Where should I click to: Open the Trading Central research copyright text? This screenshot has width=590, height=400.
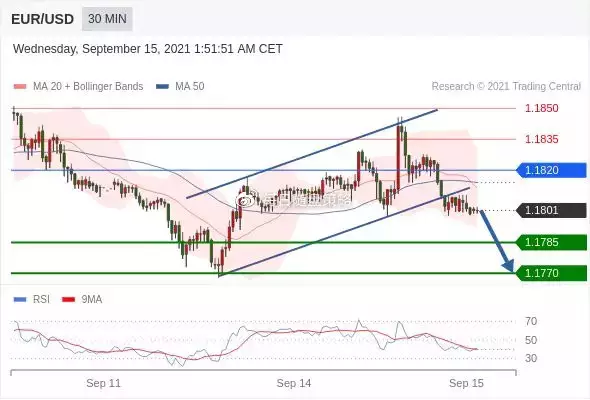pyautogui.click(x=506, y=86)
